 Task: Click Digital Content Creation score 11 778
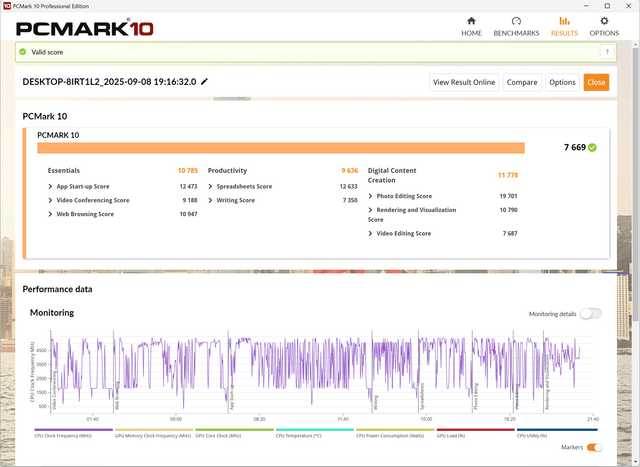508,175
